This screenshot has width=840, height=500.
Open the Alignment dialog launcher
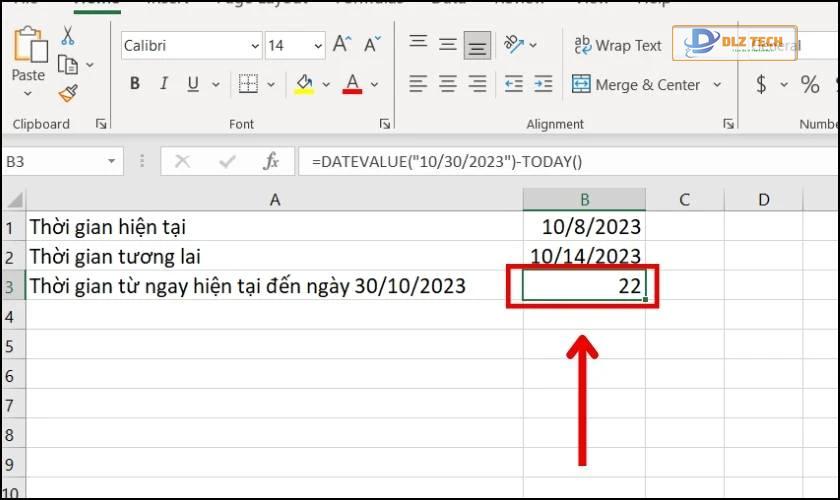point(729,124)
